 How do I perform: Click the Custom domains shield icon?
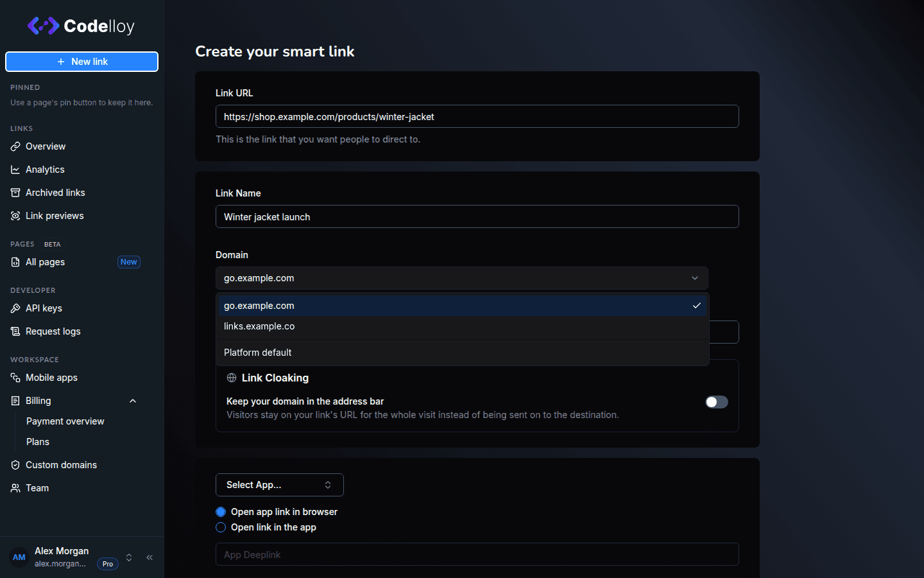click(x=15, y=465)
